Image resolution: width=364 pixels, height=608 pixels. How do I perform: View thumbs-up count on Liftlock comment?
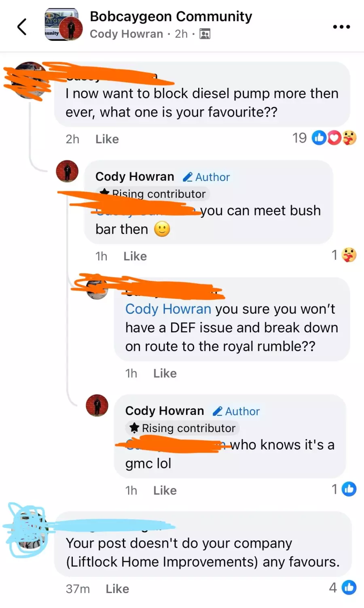pos(343,587)
